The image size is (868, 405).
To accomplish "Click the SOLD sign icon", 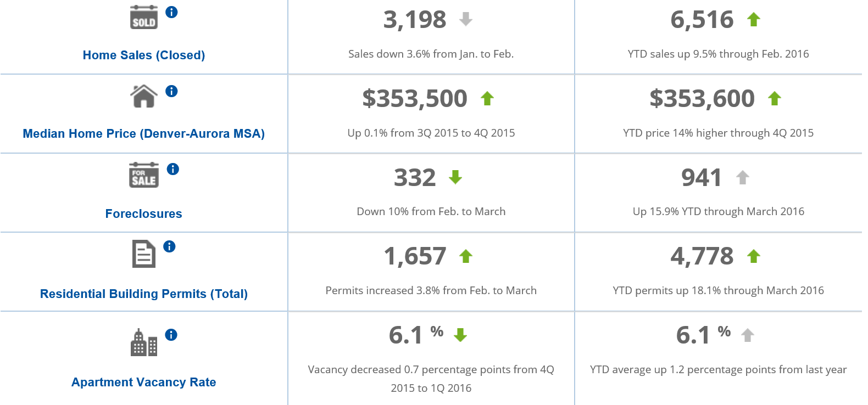I will click(144, 18).
